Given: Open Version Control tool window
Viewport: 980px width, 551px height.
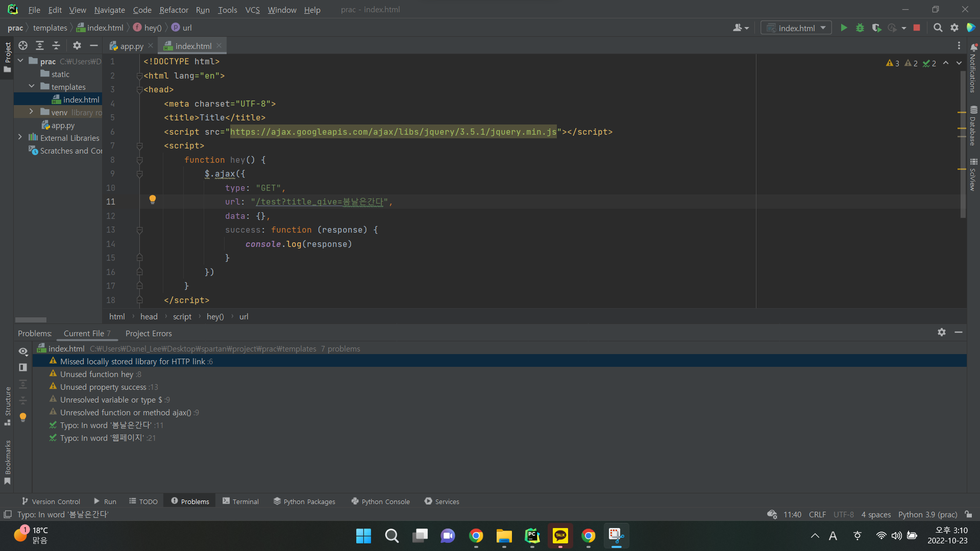Looking at the screenshot, I should coord(51,502).
